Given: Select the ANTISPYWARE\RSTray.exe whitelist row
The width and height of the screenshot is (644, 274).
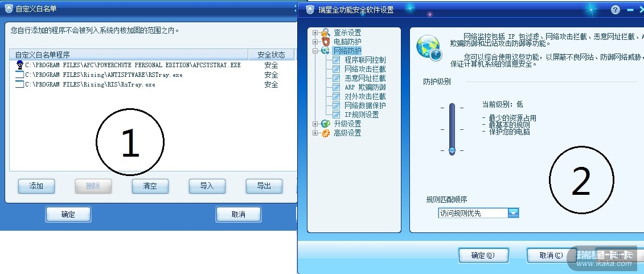Looking at the screenshot, I should 153,75.
